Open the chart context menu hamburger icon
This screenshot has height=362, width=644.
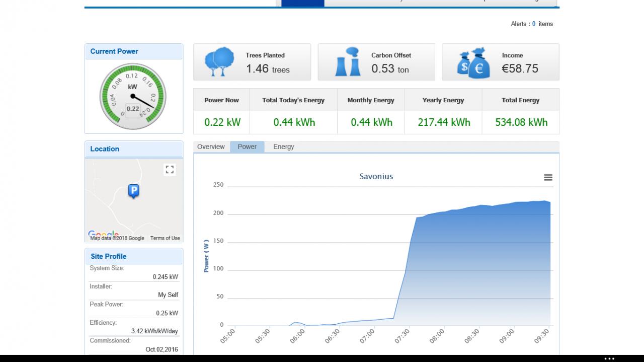pos(548,177)
